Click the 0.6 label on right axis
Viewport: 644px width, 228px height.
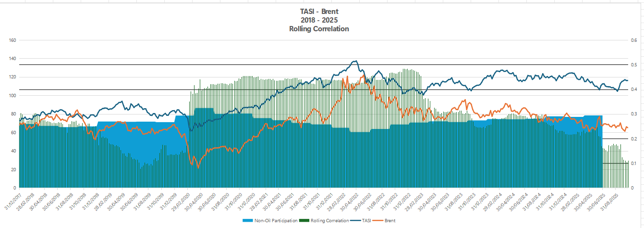tap(634, 40)
